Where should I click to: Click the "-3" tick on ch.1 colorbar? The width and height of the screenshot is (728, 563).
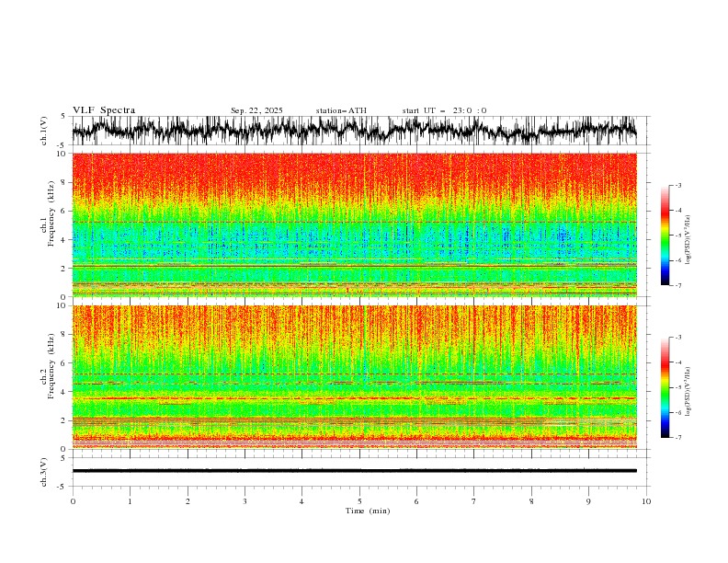click(678, 185)
